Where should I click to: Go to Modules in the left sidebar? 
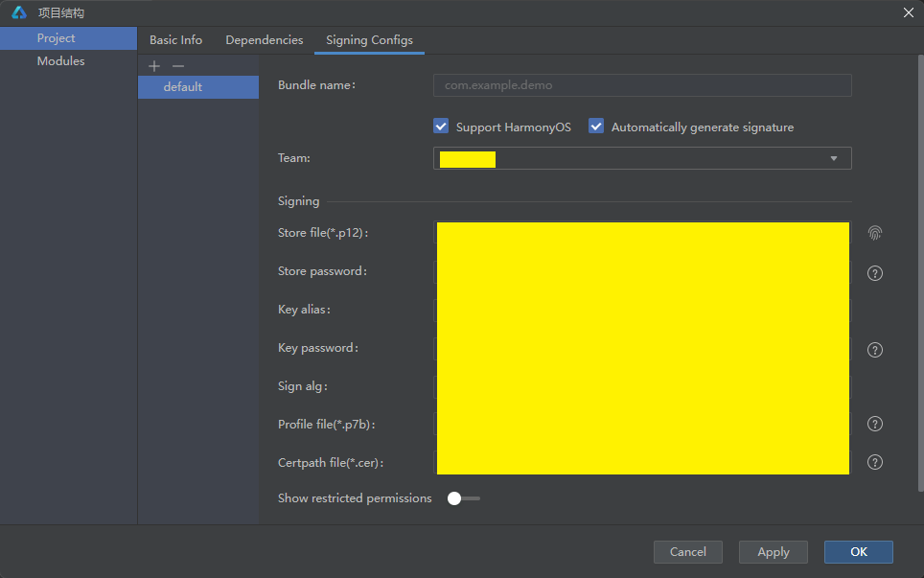pyautogui.click(x=68, y=61)
